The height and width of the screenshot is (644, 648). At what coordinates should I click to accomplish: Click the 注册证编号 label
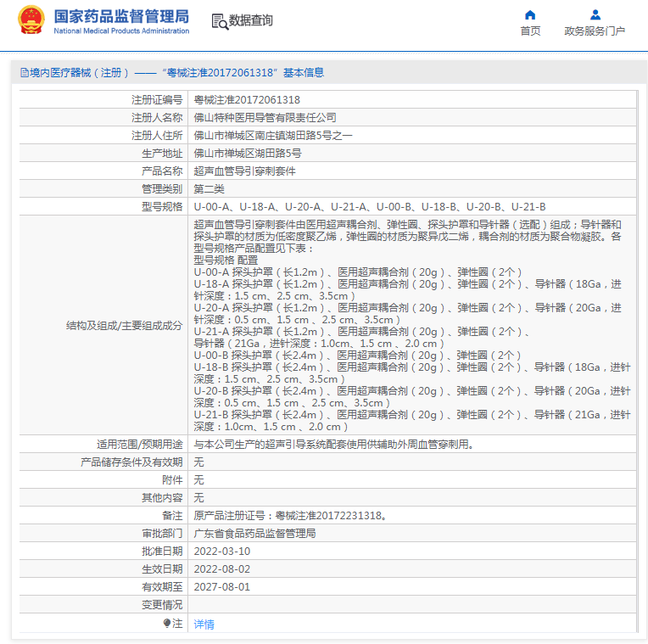(x=157, y=100)
